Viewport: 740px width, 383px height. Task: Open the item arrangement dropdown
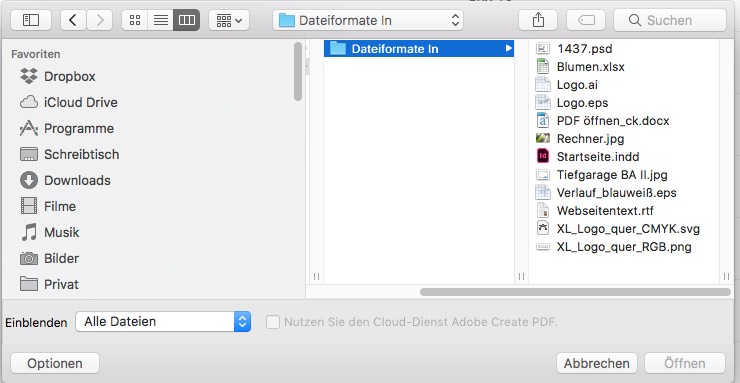pos(229,20)
